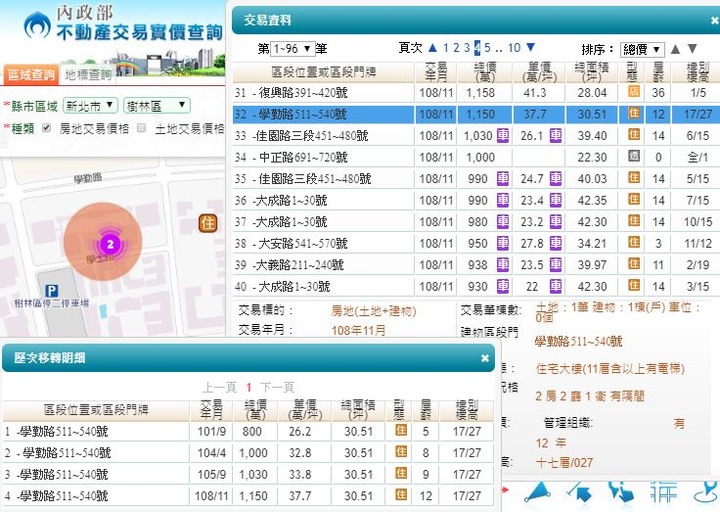This screenshot has width=720, height=512.
Task: Open the 樹林區 district dropdown
Action: pyautogui.click(x=157, y=106)
